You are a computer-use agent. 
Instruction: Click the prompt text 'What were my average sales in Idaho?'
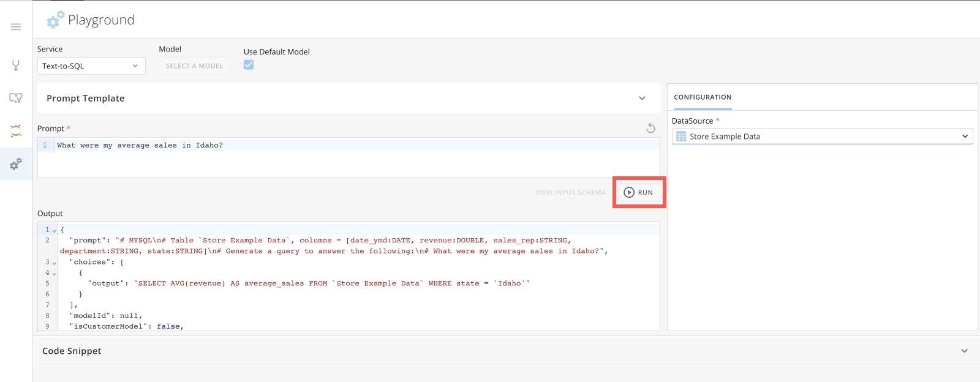(x=140, y=145)
